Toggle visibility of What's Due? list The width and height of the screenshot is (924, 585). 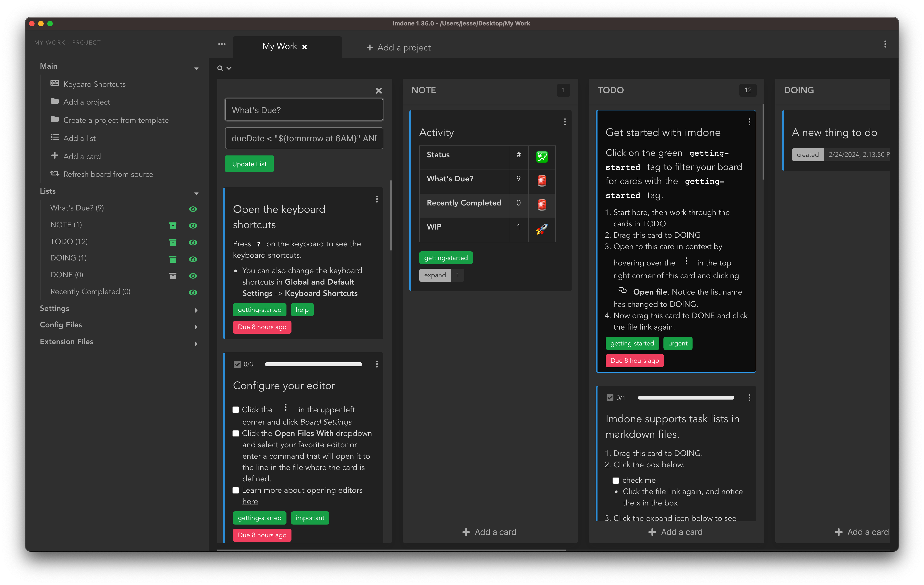[193, 209]
